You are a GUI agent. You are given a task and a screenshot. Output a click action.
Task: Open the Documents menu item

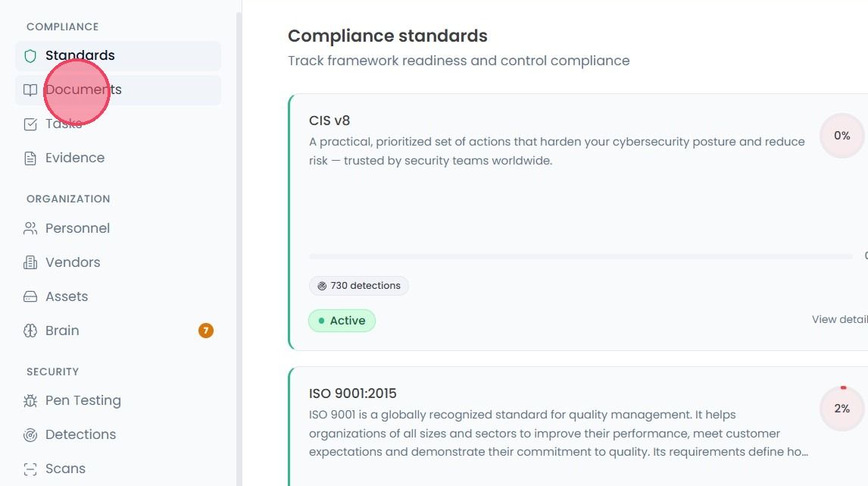(x=118, y=89)
